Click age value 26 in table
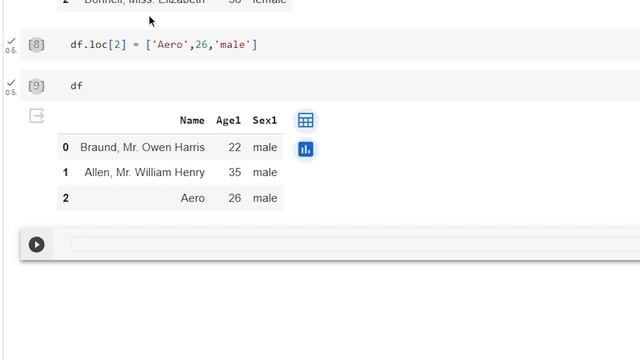Screen dimensions: 640x360 pos(235,198)
